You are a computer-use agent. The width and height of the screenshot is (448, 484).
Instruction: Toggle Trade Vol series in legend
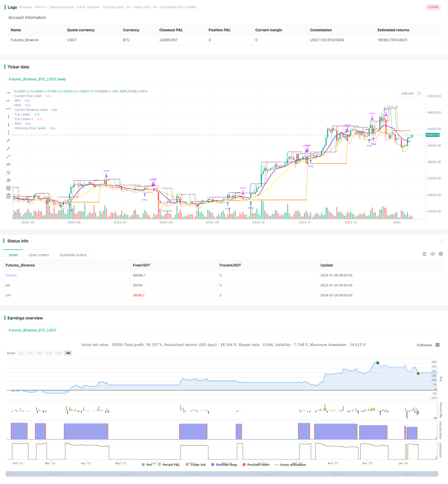(x=195, y=465)
